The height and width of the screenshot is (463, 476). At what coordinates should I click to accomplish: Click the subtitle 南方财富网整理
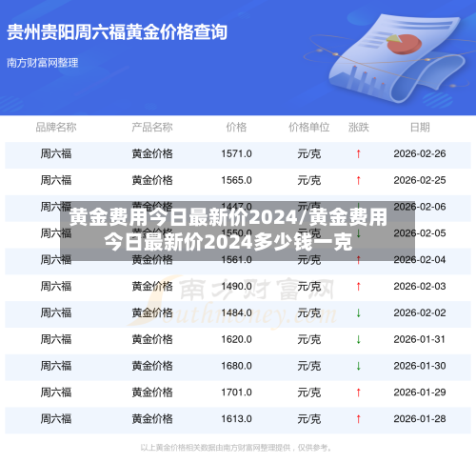(43, 63)
